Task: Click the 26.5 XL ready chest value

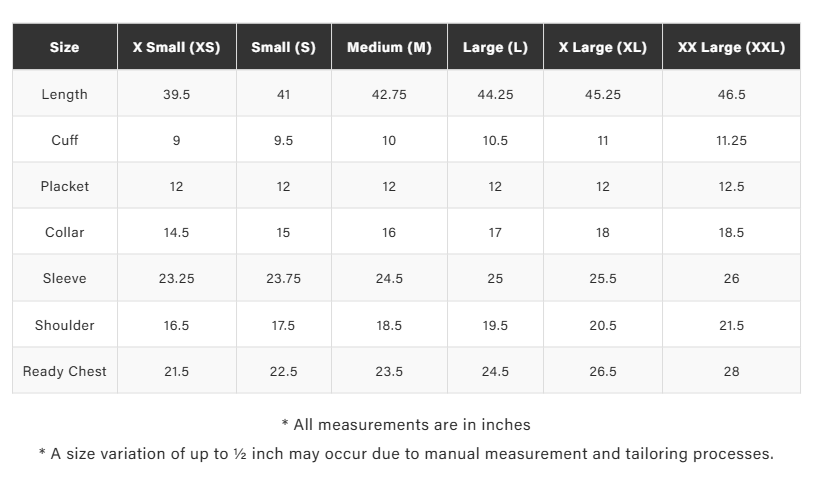Action: click(x=602, y=371)
